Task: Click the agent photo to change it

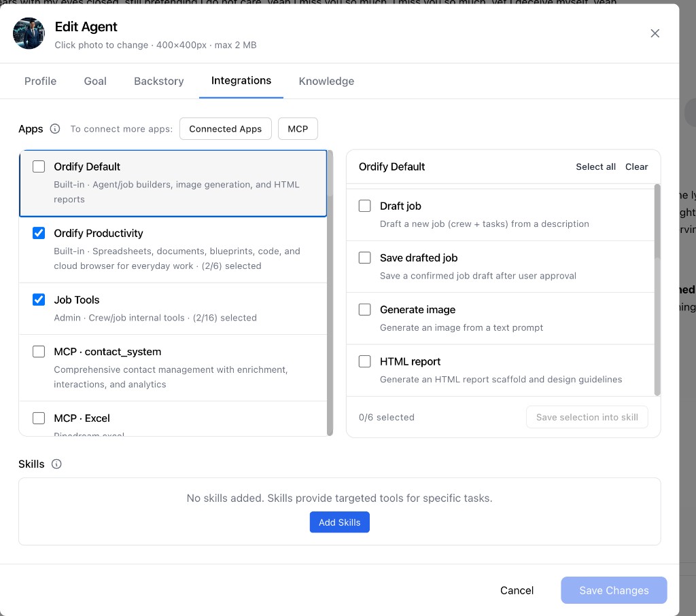Action: tap(29, 33)
